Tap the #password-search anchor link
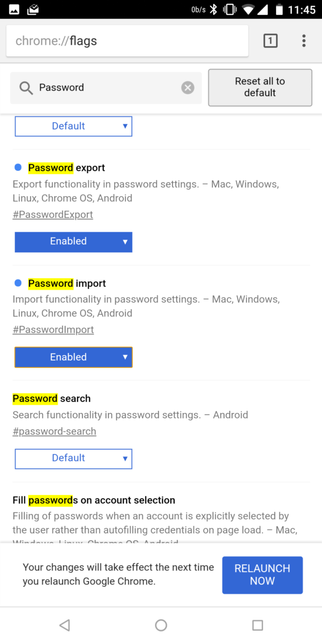The width and height of the screenshot is (322, 644). [x=55, y=432]
